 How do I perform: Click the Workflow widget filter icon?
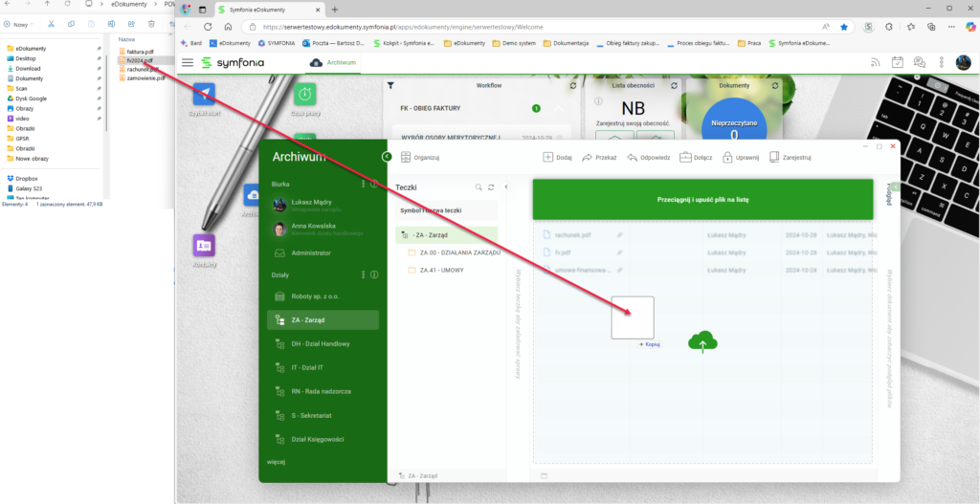click(x=390, y=85)
